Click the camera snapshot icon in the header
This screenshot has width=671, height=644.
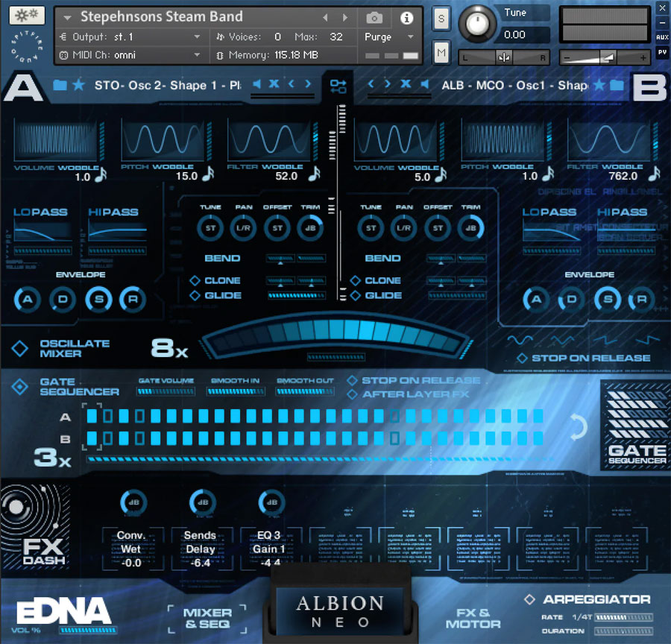374,17
